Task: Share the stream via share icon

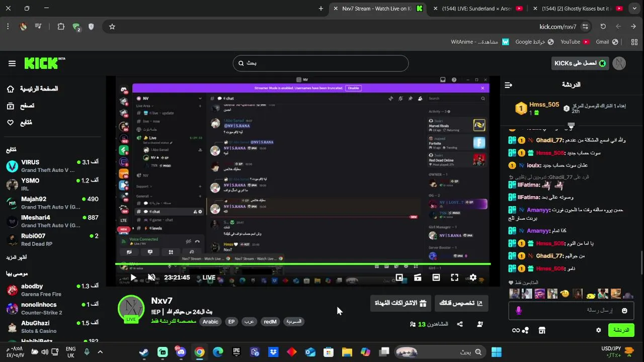Action: (x=460, y=324)
